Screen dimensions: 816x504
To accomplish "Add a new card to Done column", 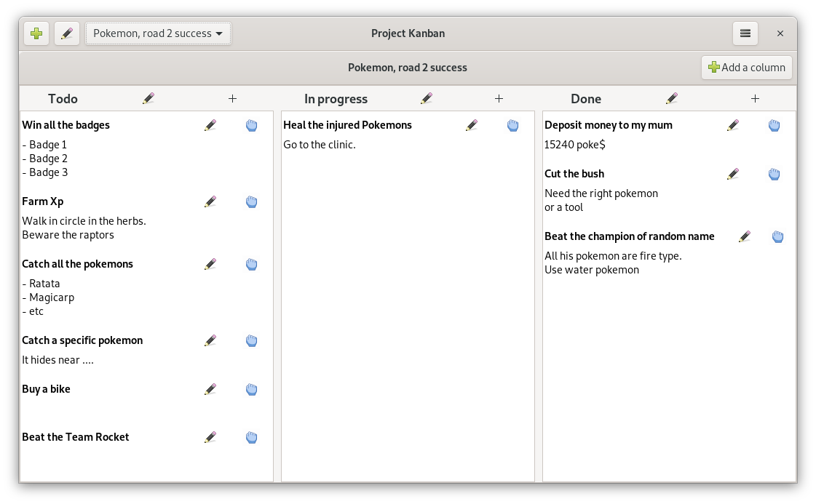I will coord(755,98).
